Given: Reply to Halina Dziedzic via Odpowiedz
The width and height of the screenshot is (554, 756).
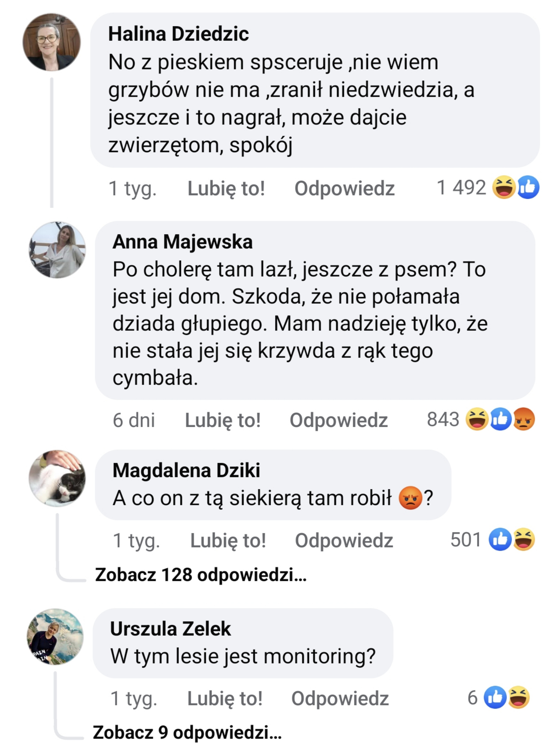Looking at the screenshot, I should point(344,188).
